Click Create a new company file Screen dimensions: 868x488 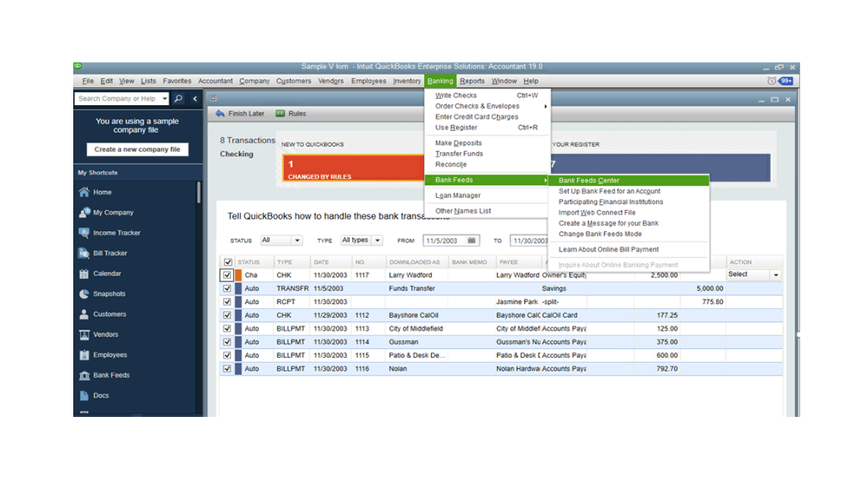tap(137, 149)
